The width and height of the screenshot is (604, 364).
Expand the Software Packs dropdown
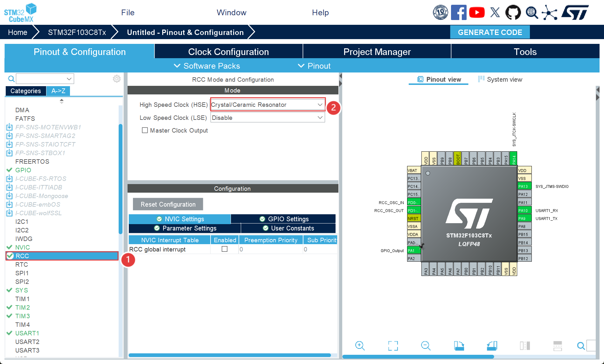pyautogui.click(x=207, y=66)
